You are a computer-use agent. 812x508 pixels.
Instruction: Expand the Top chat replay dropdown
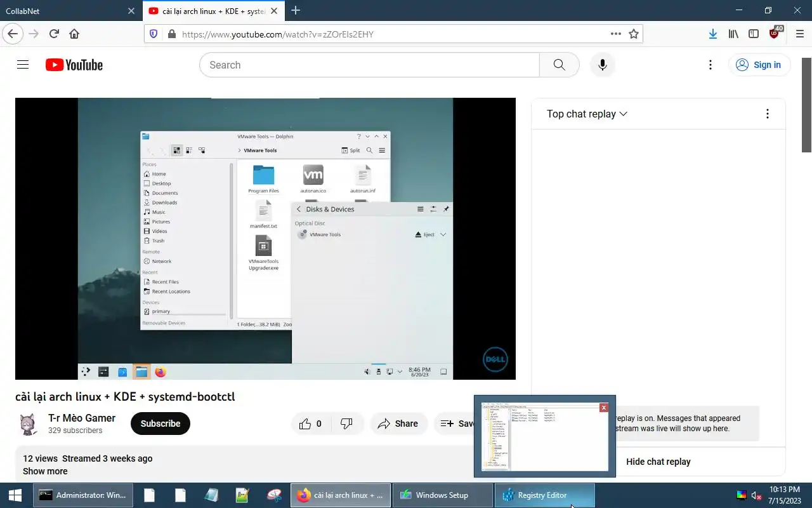pos(587,114)
